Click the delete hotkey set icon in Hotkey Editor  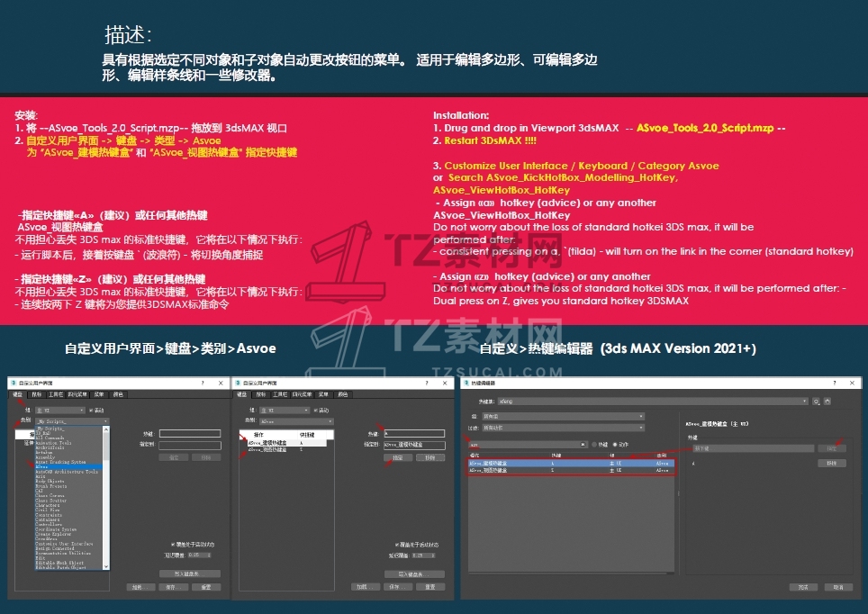tap(827, 402)
